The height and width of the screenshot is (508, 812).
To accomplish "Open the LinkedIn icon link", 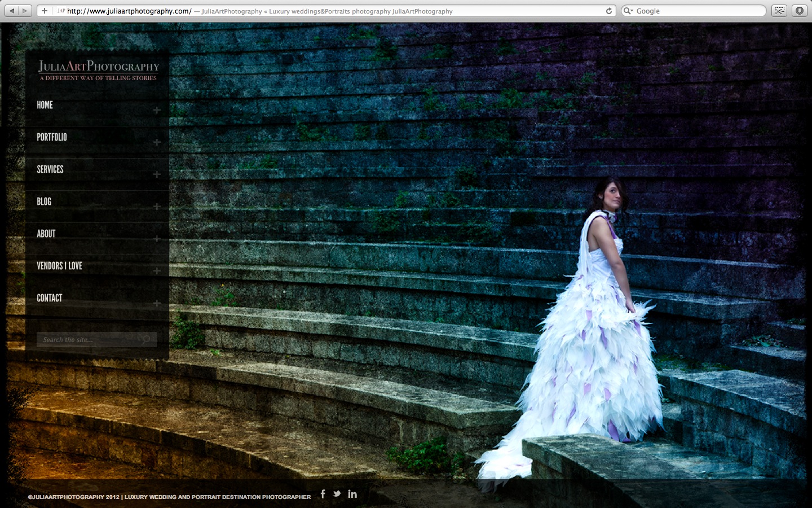I will [352, 494].
